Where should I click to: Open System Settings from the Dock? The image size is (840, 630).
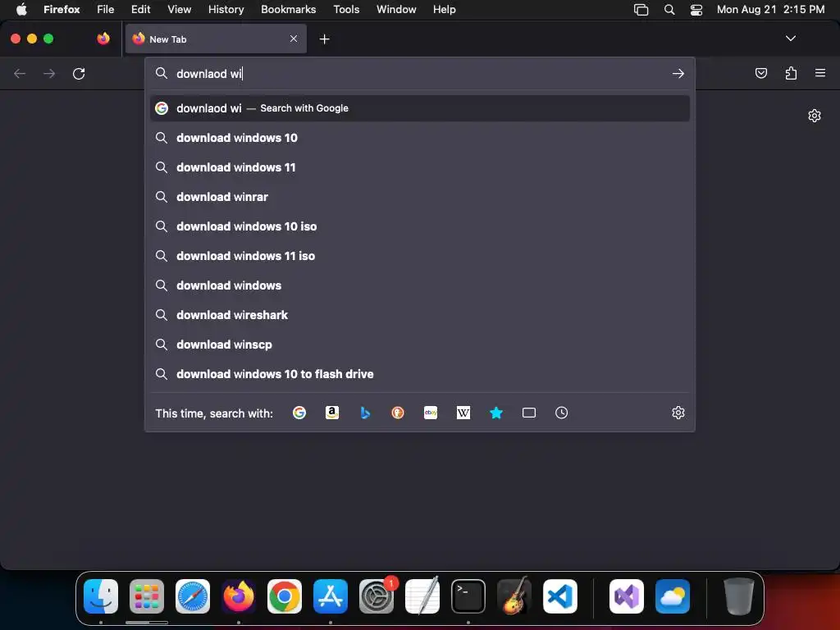[376, 596]
